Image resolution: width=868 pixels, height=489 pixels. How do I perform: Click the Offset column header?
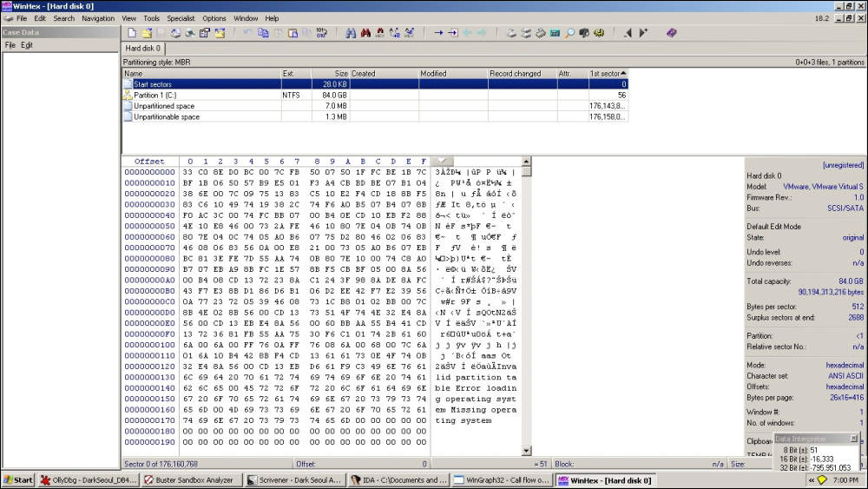click(149, 162)
